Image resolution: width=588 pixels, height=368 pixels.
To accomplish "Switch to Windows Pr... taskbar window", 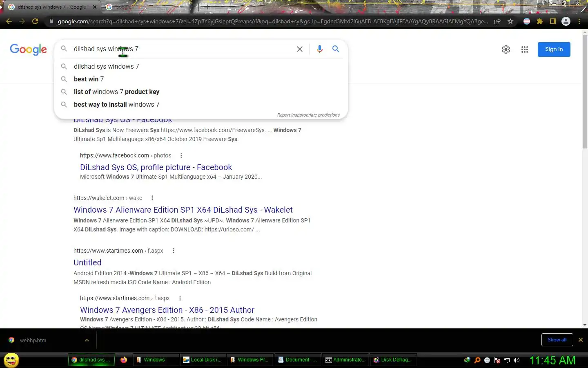I will point(250,360).
